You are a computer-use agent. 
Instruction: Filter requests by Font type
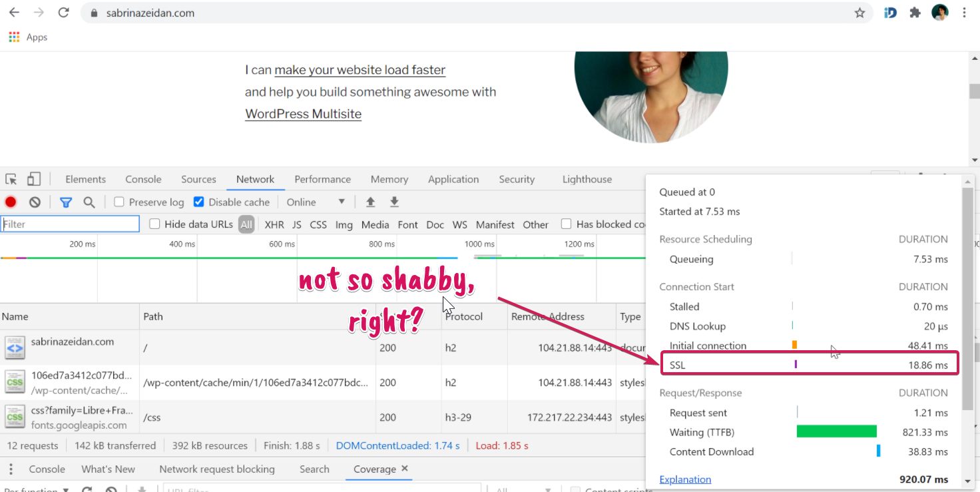click(408, 225)
